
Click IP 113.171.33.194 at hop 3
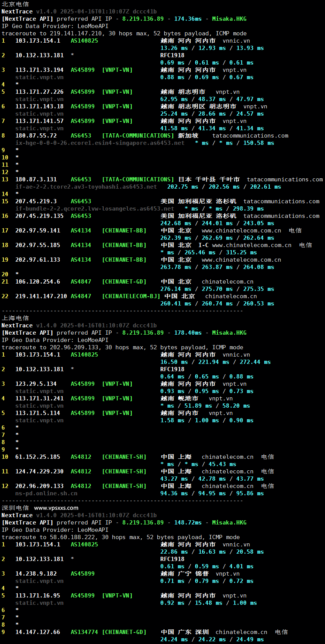pyautogui.click(x=40, y=70)
